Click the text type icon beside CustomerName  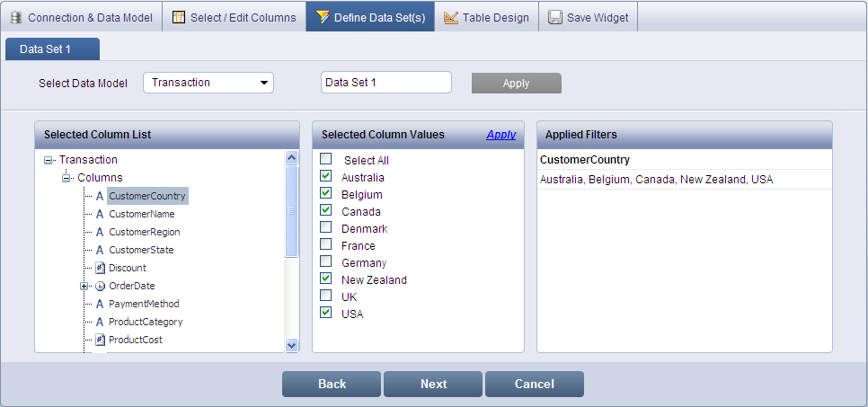101,214
